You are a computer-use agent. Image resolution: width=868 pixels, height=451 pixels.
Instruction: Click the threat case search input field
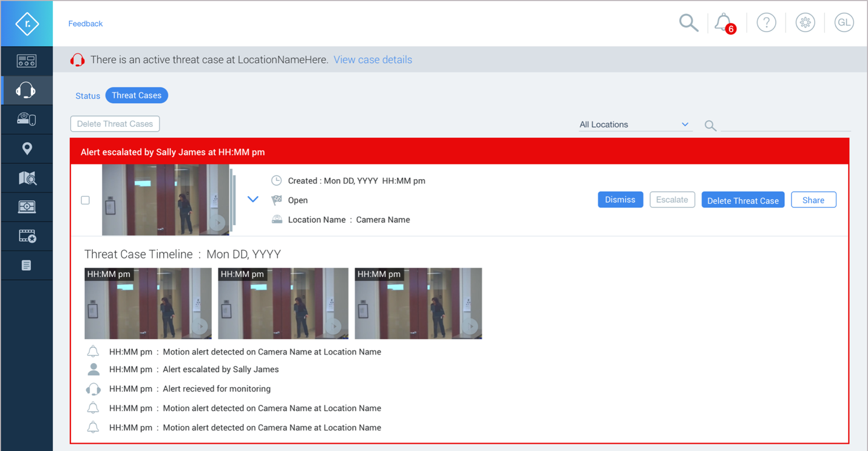(785, 124)
